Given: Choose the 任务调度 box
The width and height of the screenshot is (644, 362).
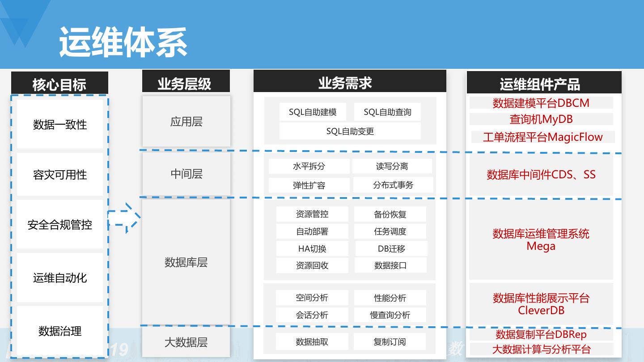Looking at the screenshot, I should click(390, 232).
